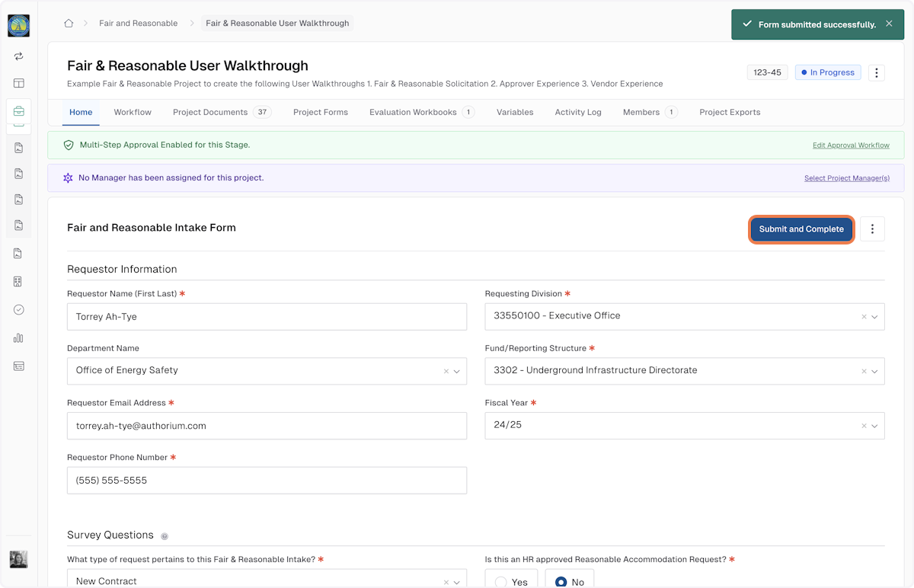This screenshot has height=588, width=914.
Task: Clear the Department Name selection
Action: tap(446, 372)
